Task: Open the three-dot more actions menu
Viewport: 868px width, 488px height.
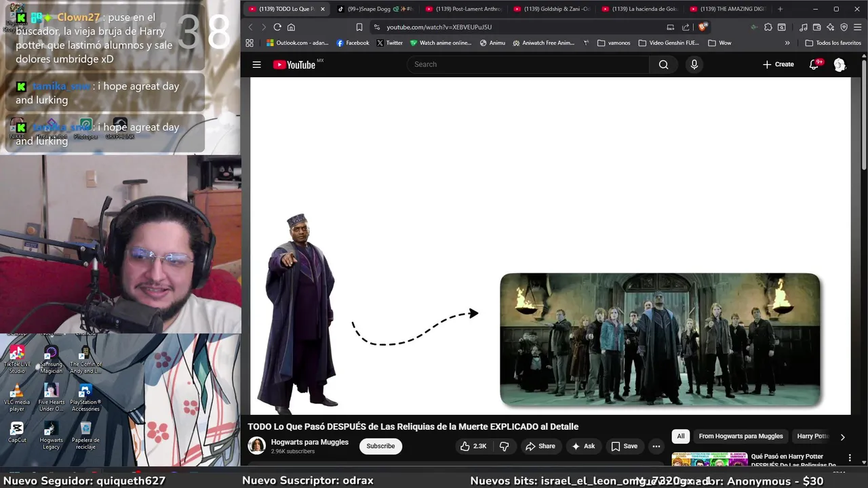Action: [x=656, y=446]
